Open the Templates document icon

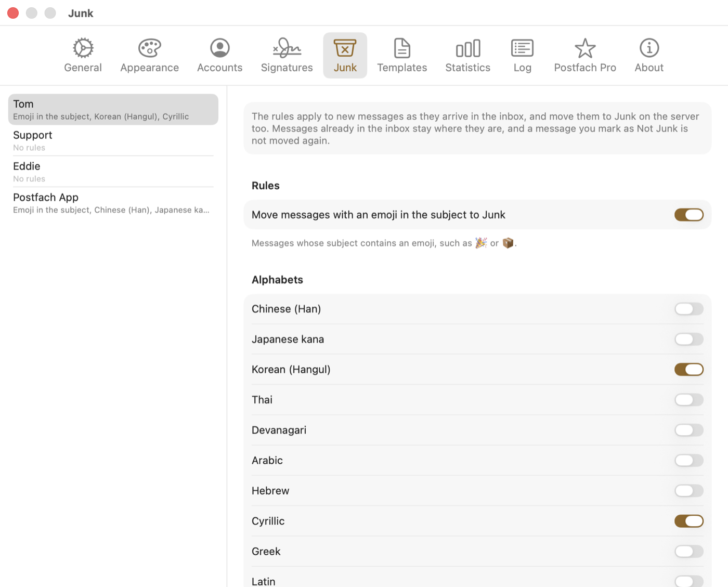pos(402,48)
